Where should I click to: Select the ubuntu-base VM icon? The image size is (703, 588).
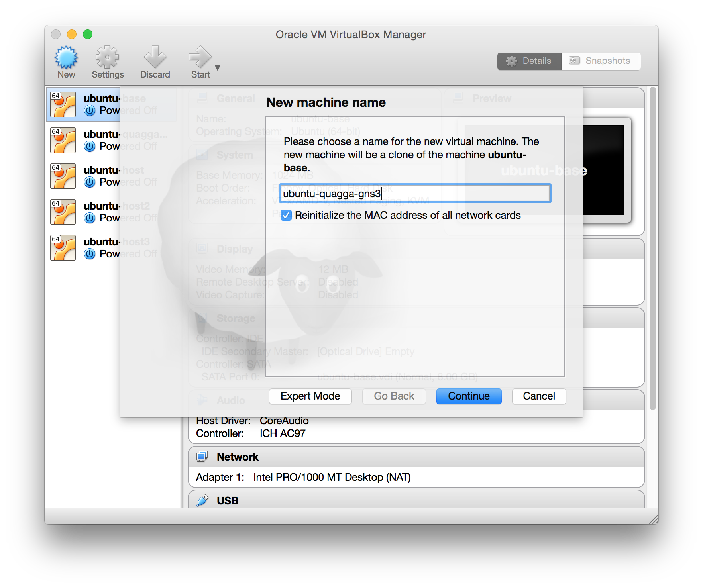pyautogui.click(x=63, y=104)
